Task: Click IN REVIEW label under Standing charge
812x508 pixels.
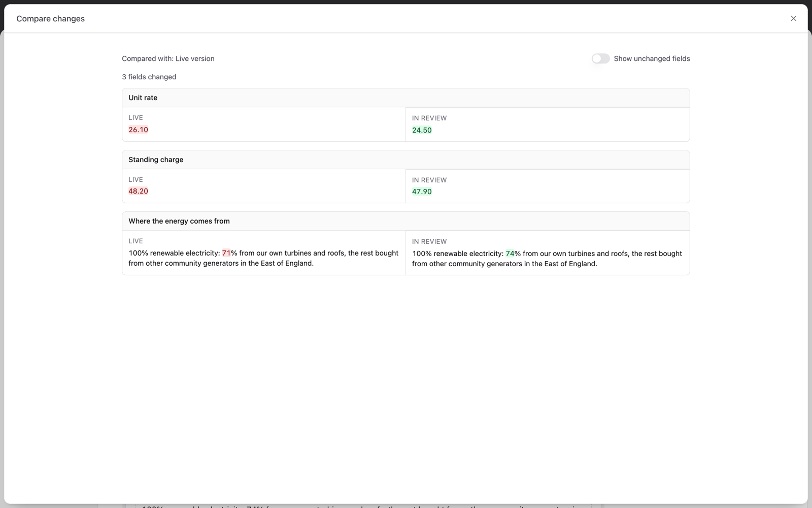Action: tap(429, 180)
